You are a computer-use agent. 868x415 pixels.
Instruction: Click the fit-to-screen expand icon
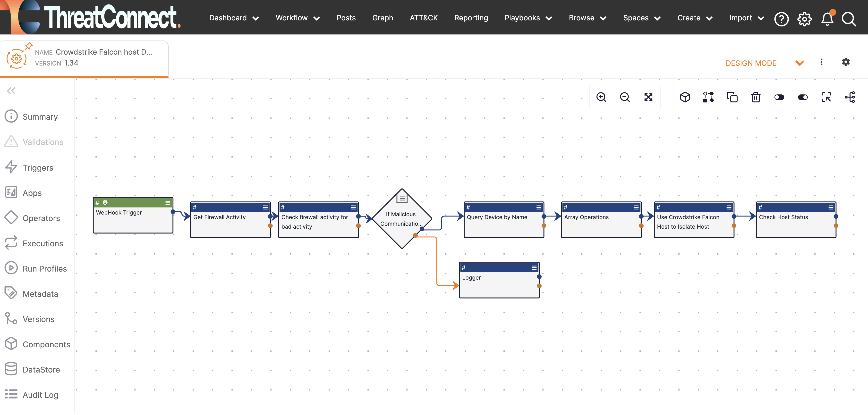click(649, 97)
